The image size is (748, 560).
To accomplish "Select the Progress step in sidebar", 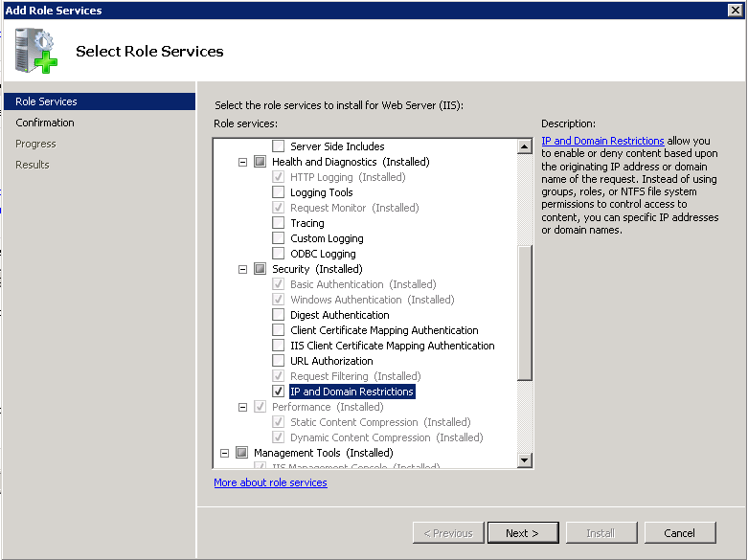I will tap(35, 144).
